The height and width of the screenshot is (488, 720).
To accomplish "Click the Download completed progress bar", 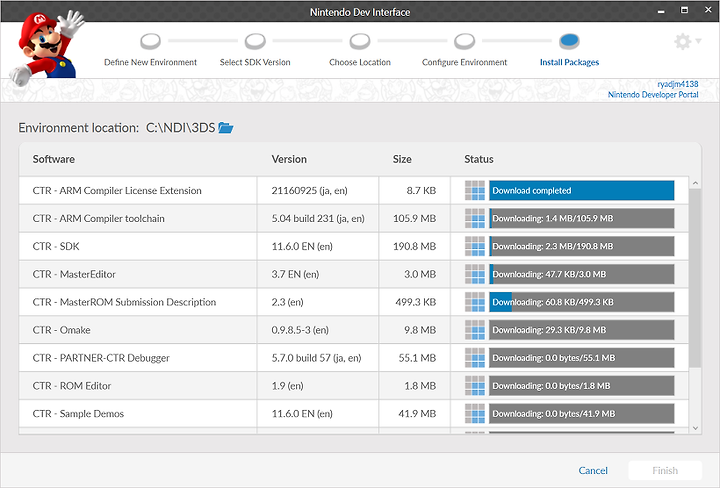I will tap(582, 191).
